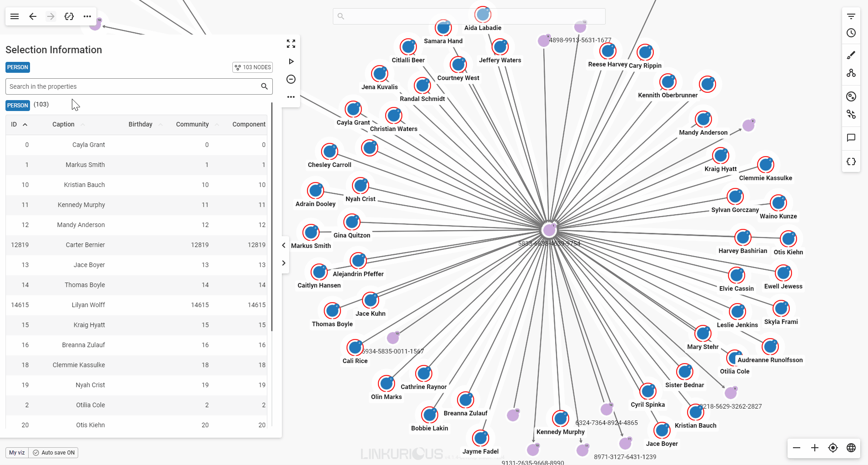868x465 pixels.
Task: Open the timeline clock icon
Action: pos(851,33)
